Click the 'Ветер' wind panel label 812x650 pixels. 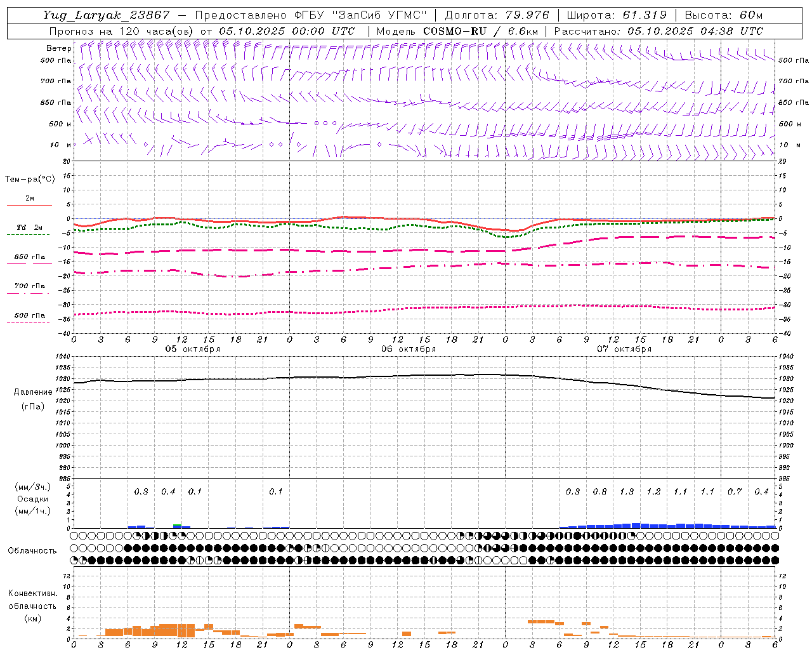[59, 48]
